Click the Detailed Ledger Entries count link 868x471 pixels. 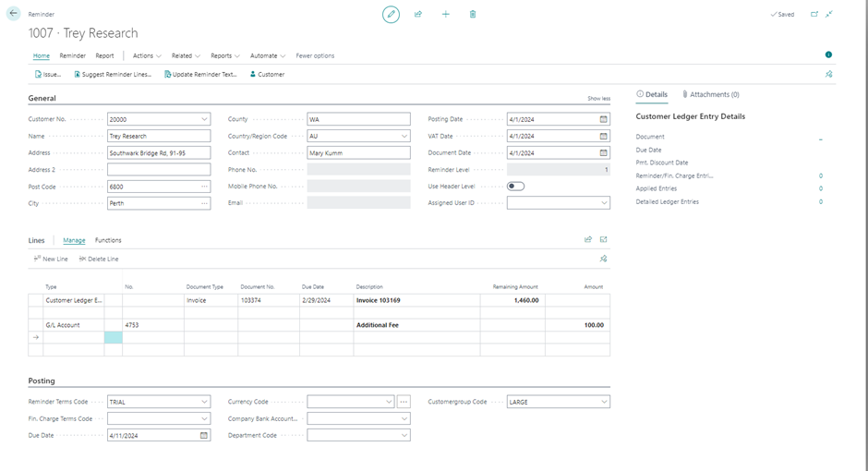tap(820, 202)
